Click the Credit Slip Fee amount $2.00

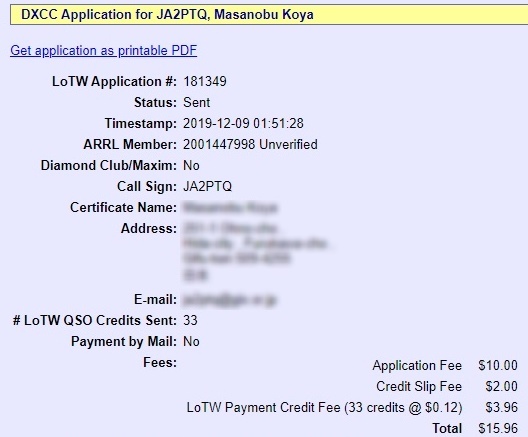[x=501, y=386]
